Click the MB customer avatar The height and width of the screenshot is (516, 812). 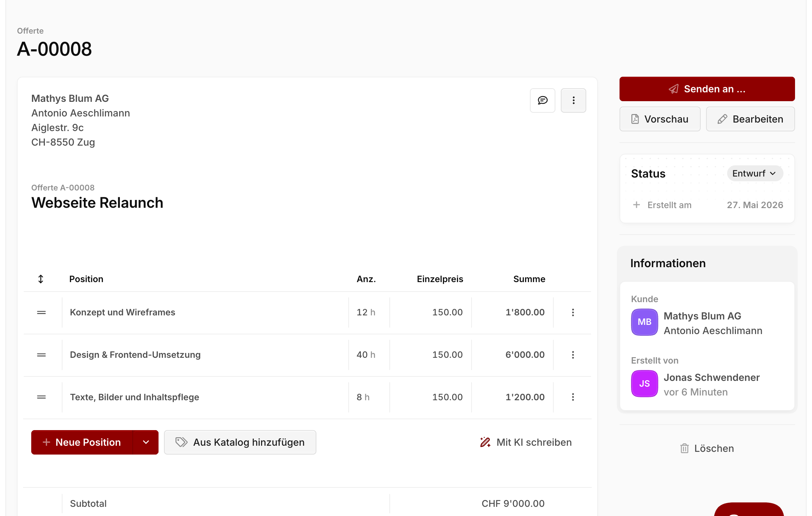[x=644, y=322]
